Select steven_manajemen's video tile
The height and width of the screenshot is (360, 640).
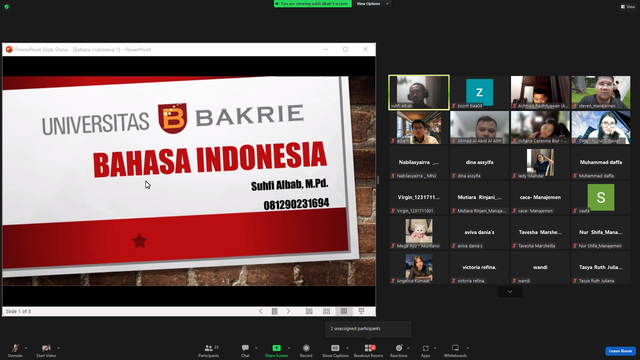click(x=601, y=92)
